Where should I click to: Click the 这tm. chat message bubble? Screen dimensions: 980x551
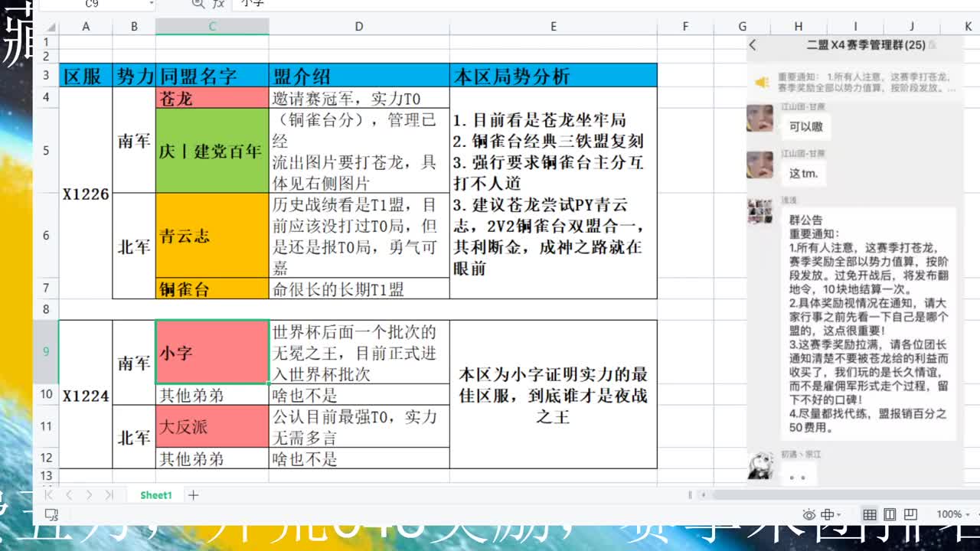tap(804, 174)
